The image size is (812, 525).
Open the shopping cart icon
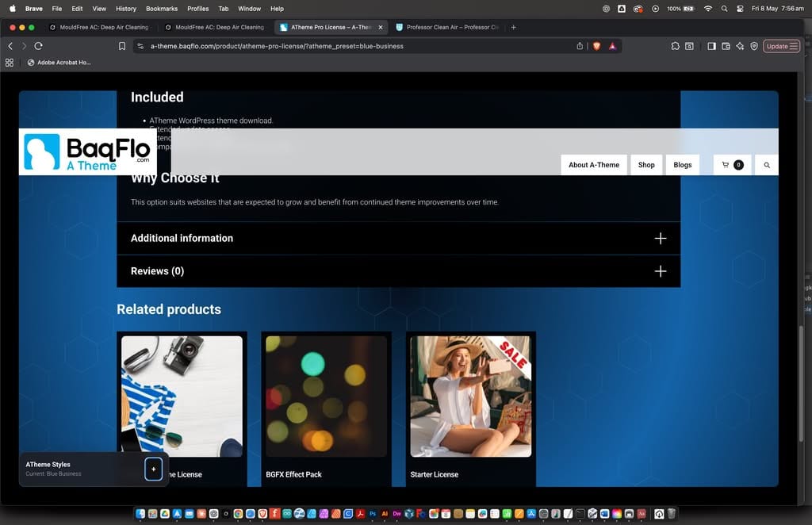click(x=732, y=165)
